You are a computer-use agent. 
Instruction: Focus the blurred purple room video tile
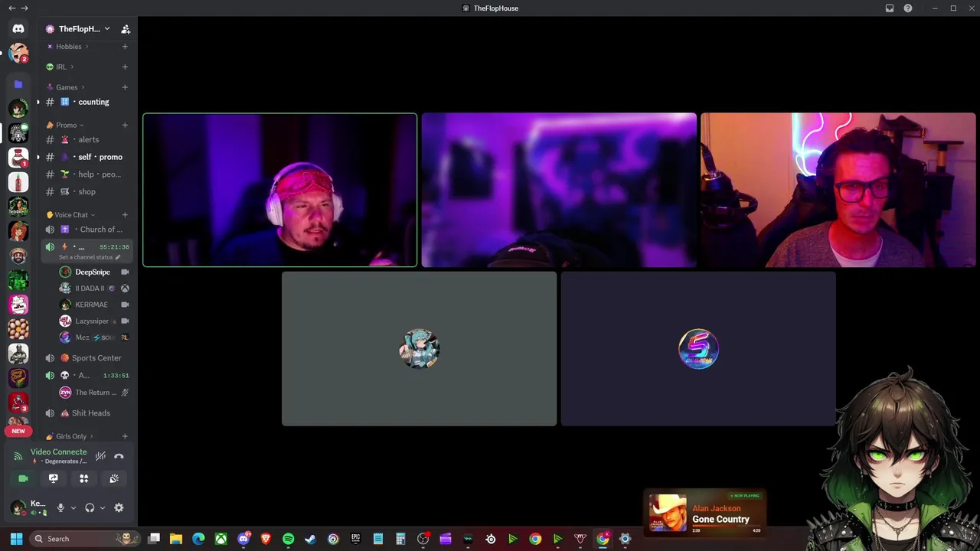tap(559, 190)
